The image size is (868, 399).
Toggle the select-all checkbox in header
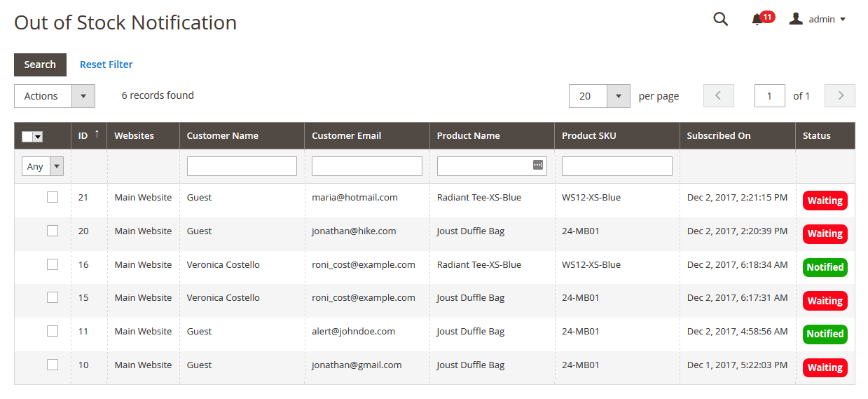(x=27, y=137)
